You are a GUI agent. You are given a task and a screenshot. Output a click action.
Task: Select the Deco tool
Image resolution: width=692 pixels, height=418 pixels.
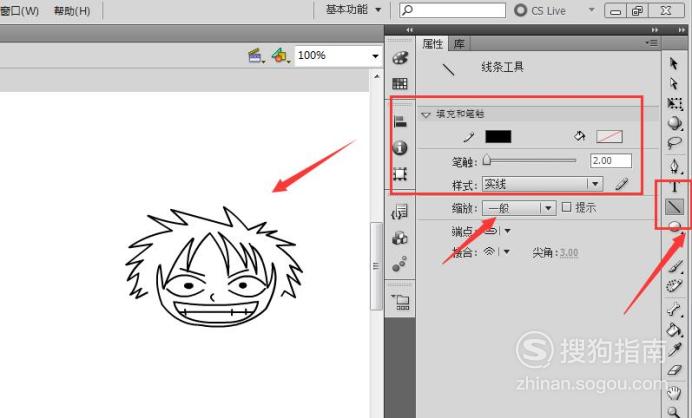[x=674, y=286]
